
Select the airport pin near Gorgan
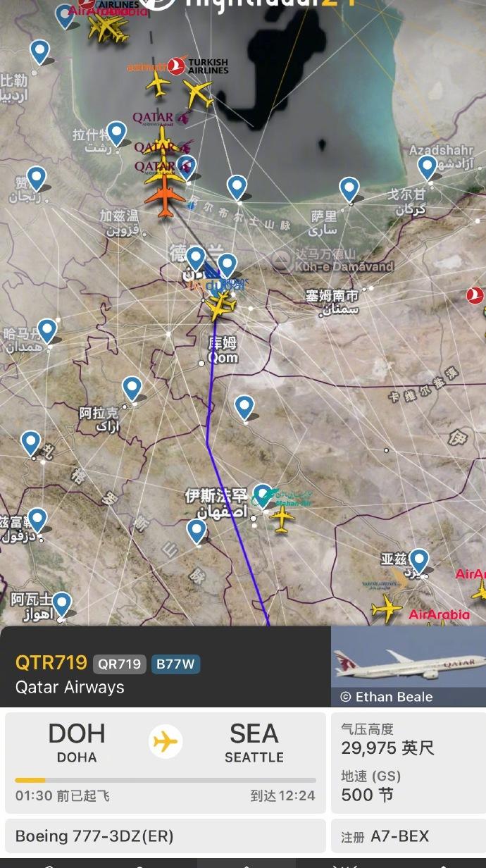[x=427, y=168]
